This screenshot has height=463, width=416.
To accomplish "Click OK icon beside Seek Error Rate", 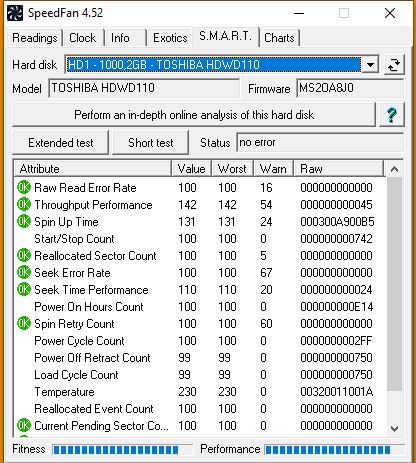I will pos(24,272).
